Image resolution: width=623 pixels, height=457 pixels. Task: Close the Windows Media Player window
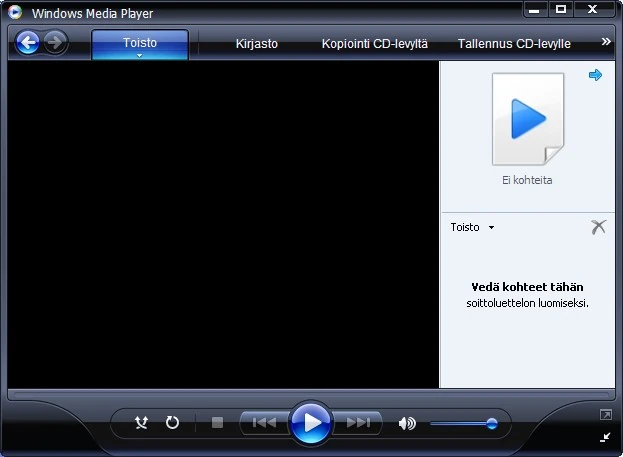click(592, 10)
